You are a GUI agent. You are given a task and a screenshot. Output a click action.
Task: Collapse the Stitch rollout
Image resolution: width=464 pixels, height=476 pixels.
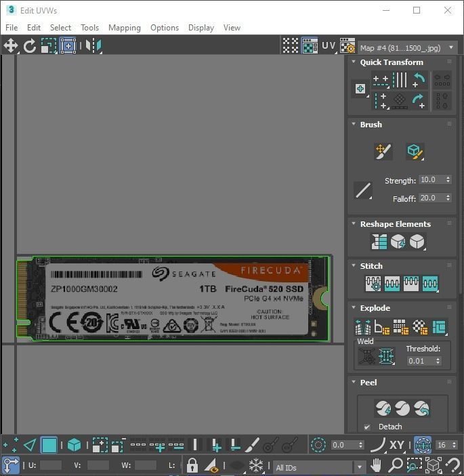tap(354, 265)
